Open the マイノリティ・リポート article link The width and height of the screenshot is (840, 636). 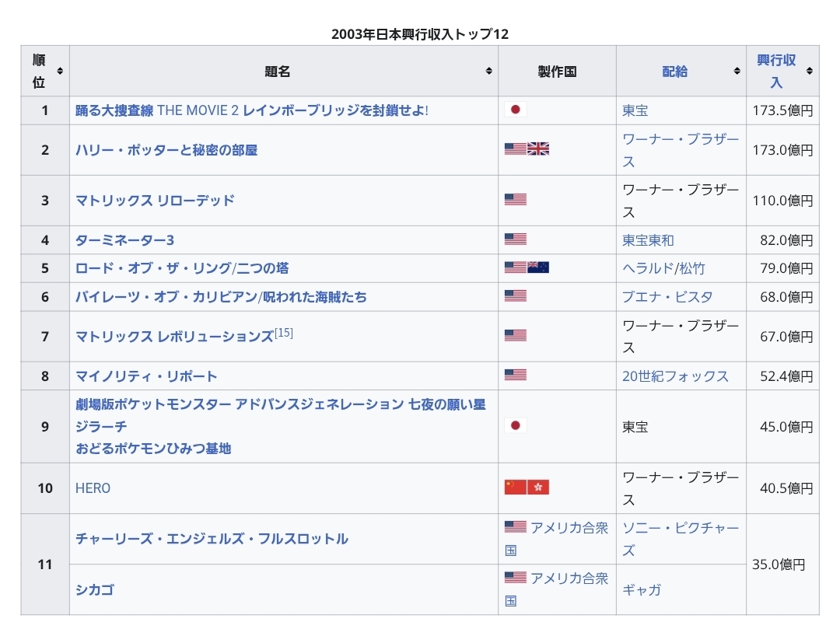(x=146, y=376)
